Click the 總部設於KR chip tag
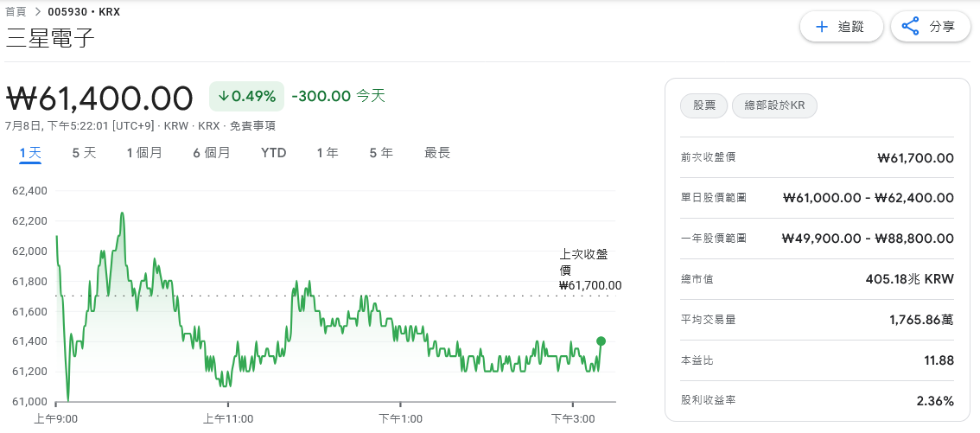Image resolution: width=980 pixels, height=433 pixels. [x=774, y=106]
